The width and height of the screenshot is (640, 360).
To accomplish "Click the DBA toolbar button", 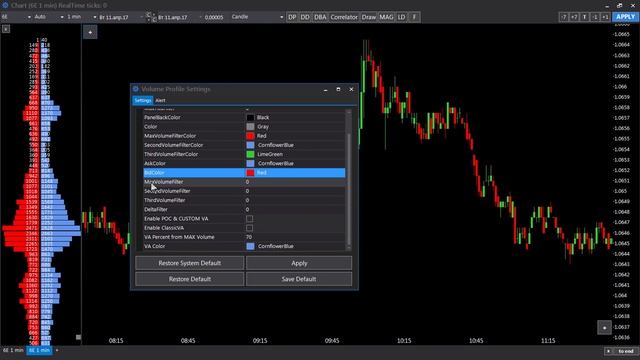I will [x=320, y=17].
